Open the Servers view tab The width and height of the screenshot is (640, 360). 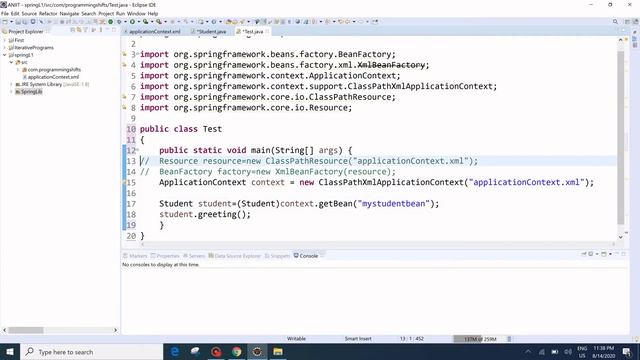pos(194,256)
